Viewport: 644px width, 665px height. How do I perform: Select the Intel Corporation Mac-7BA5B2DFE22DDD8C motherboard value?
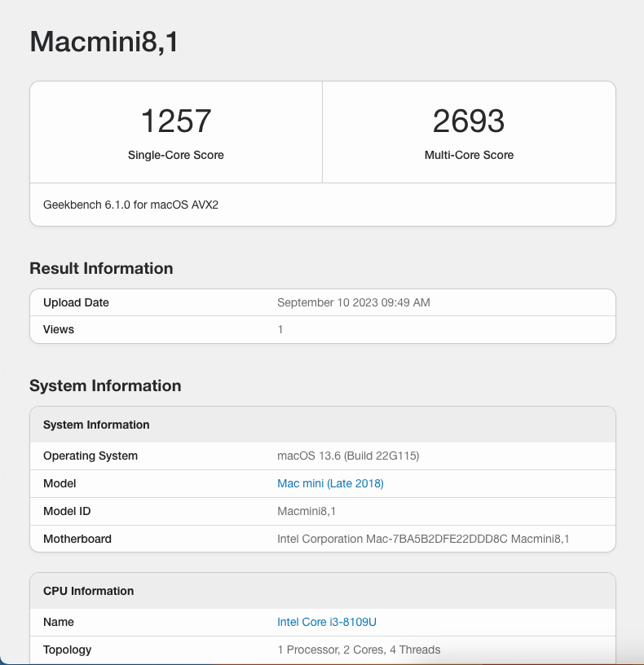pyautogui.click(x=423, y=539)
